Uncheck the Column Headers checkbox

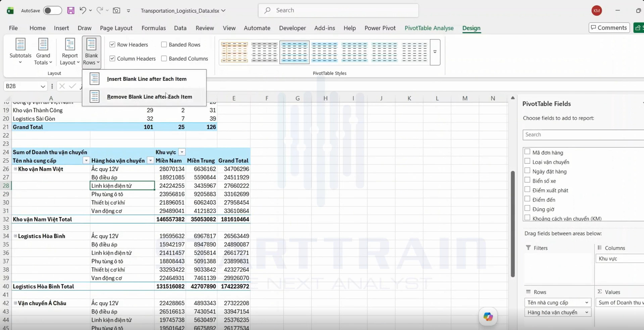tap(112, 58)
